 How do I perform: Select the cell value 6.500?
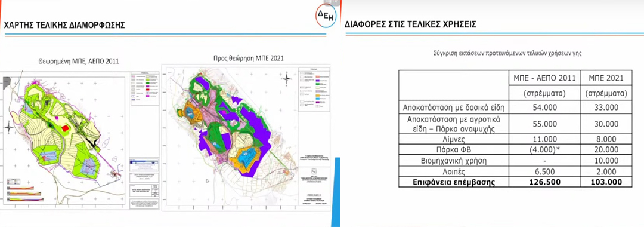coord(544,171)
